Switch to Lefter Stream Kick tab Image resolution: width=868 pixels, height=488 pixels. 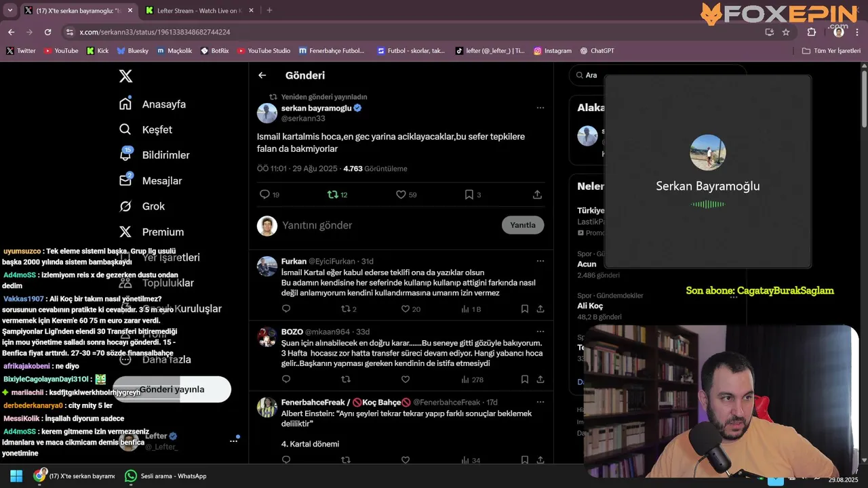click(x=198, y=11)
